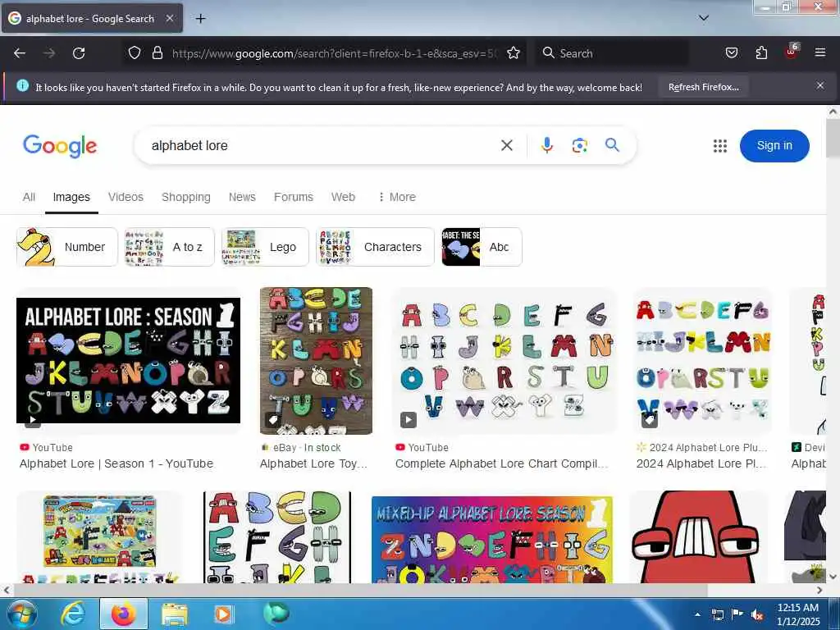Viewport: 840px width, 630px height.
Task: Click the red extension badge icon
Action: pyautogui.click(x=792, y=52)
